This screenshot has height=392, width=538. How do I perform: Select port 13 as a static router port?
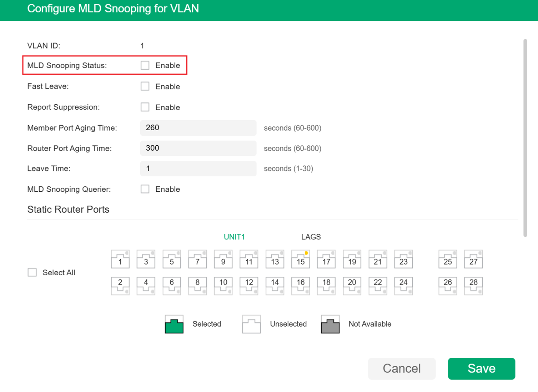click(275, 260)
